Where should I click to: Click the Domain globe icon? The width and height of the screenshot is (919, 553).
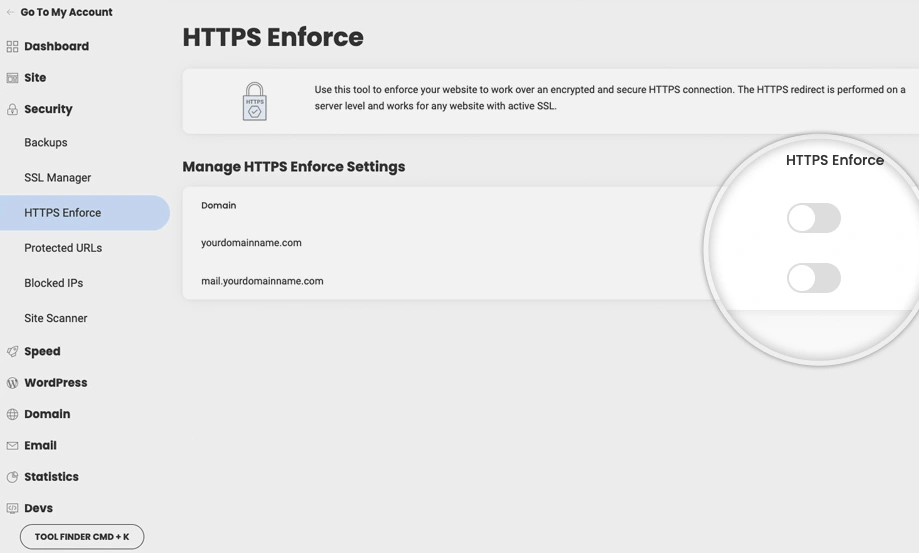pyautogui.click(x=12, y=415)
